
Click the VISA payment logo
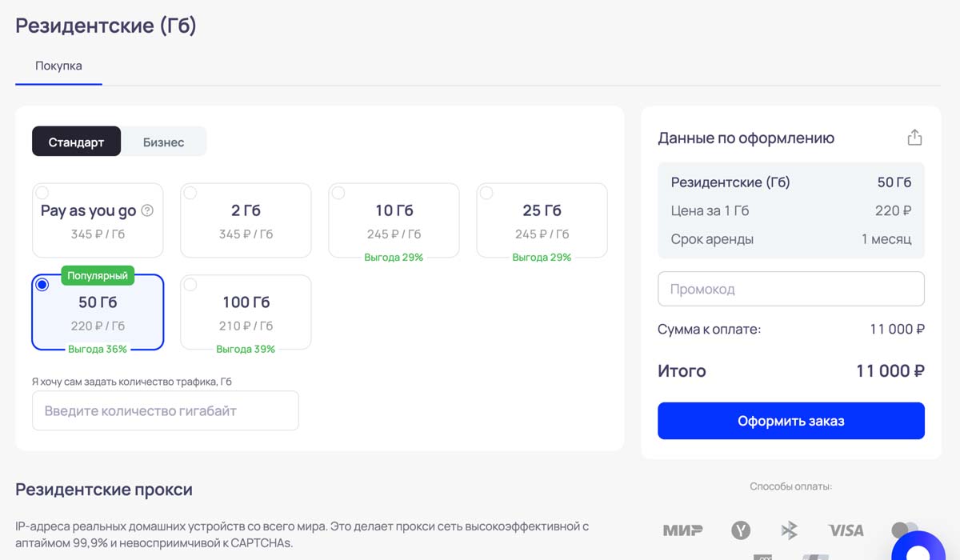(846, 530)
